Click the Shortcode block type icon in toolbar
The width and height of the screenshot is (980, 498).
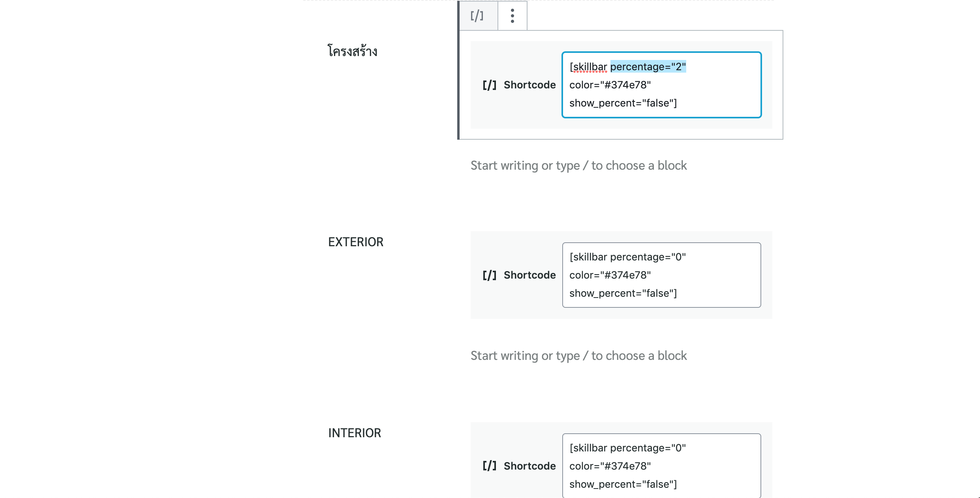click(x=477, y=16)
